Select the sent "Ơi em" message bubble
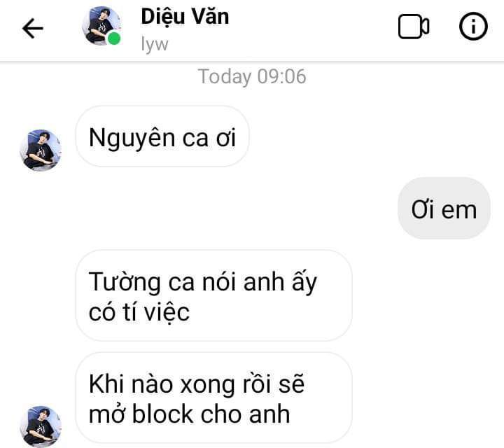The width and height of the screenshot is (504, 448). tap(444, 209)
